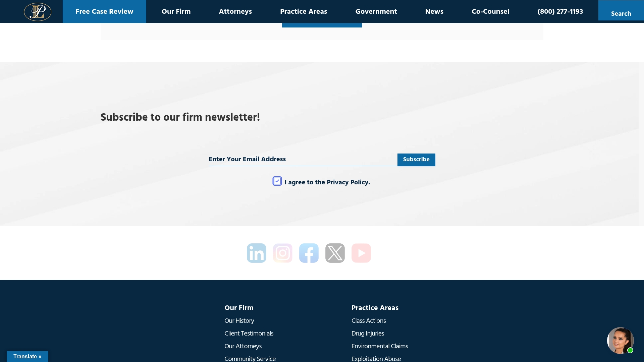Open the Class Actions footer link
The height and width of the screenshot is (362, 644).
[x=369, y=321]
